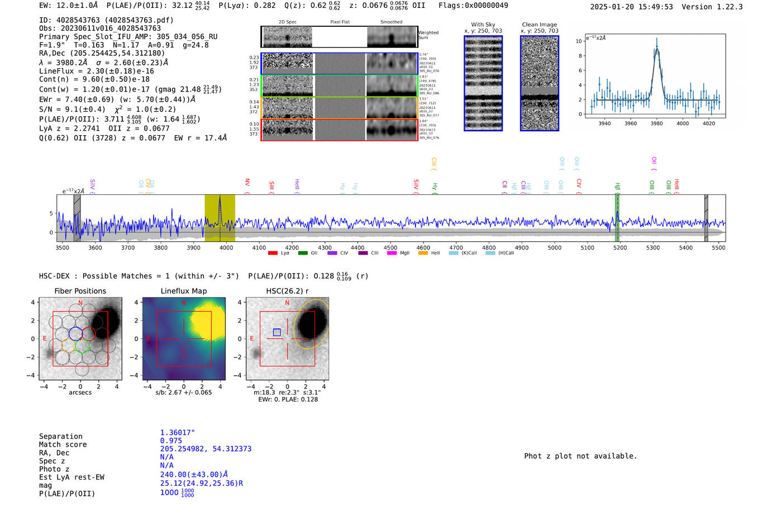Click the 'EW: 12.0±1.0Å' header value
The image size is (782, 532).
pyautogui.click(x=68, y=6)
